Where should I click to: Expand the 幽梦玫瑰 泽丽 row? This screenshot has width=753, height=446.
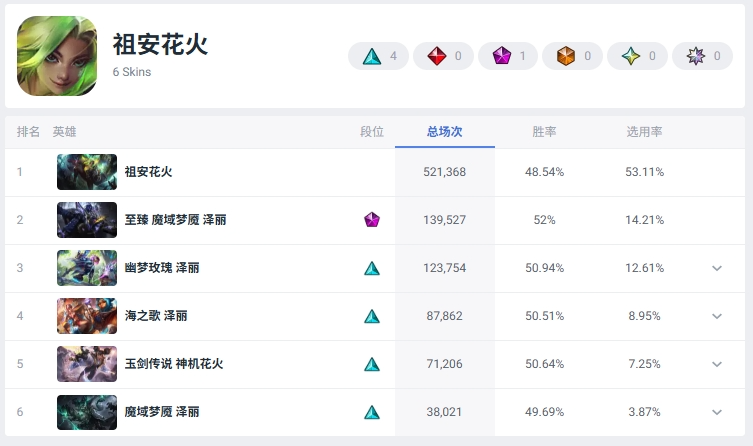click(x=717, y=268)
